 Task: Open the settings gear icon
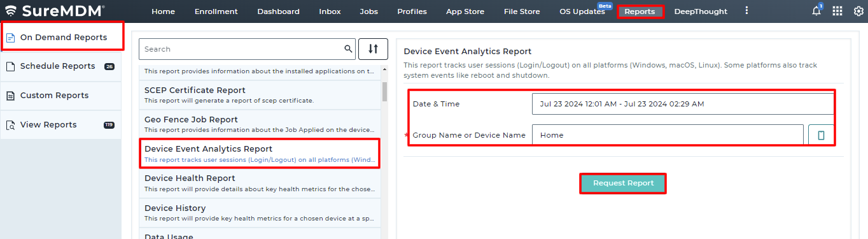pos(858,11)
